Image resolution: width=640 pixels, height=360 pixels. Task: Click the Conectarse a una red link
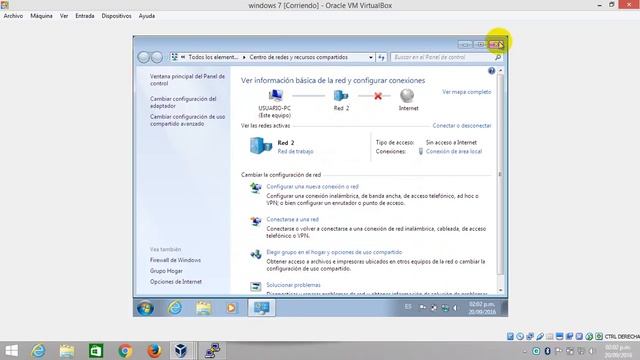[293, 220]
